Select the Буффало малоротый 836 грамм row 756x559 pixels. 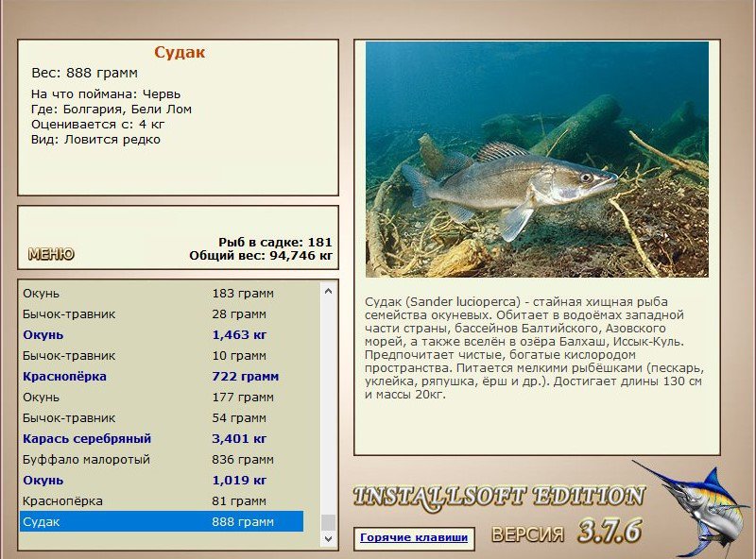tap(162, 459)
